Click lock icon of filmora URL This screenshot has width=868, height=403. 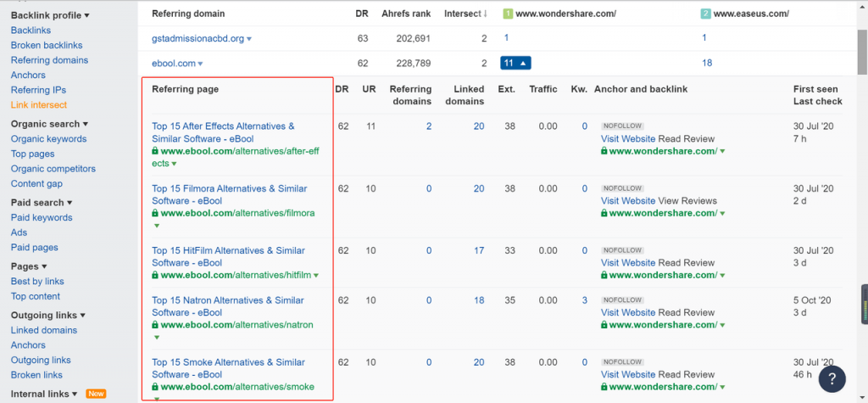[x=155, y=214]
